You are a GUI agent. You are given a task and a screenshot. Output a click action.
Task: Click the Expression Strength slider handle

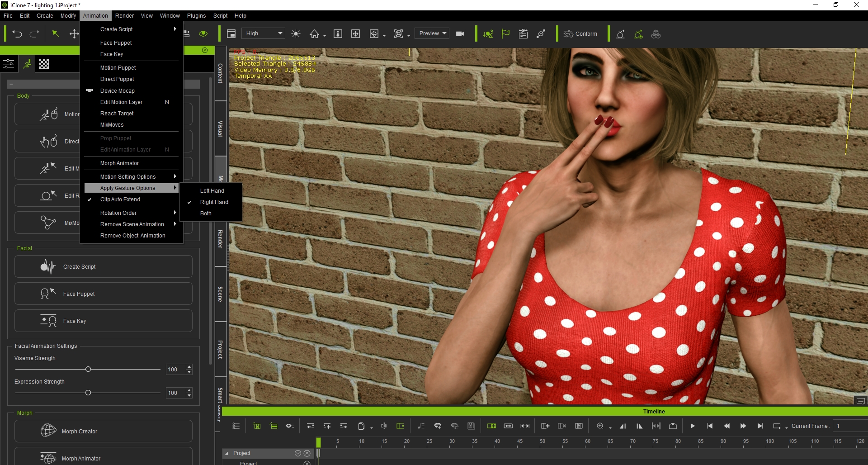pos(88,393)
